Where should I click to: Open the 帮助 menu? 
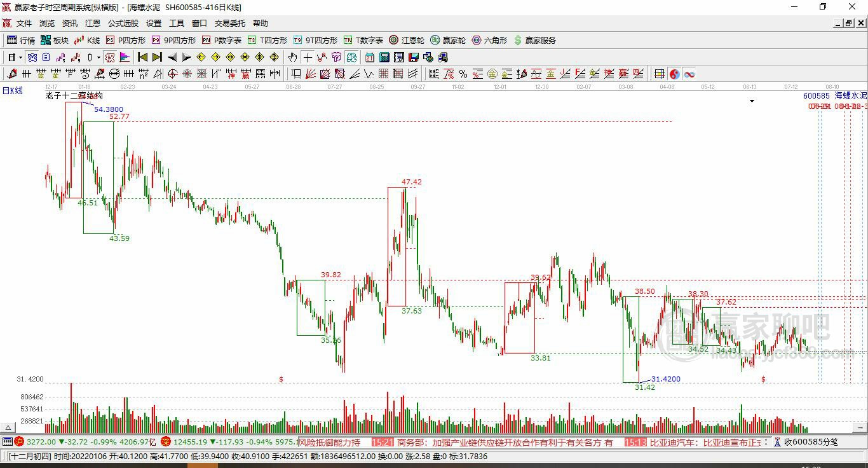click(x=261, y=23)
